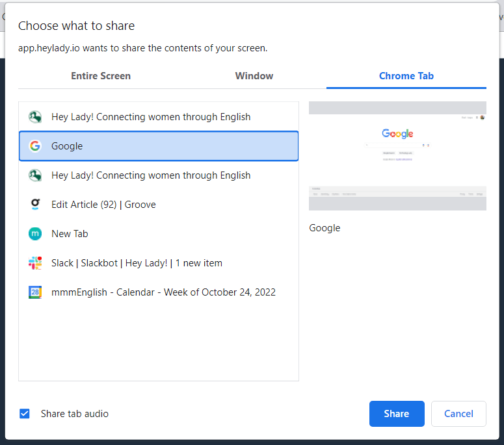Click the Slack logo icon

click(x=35, y=263)
